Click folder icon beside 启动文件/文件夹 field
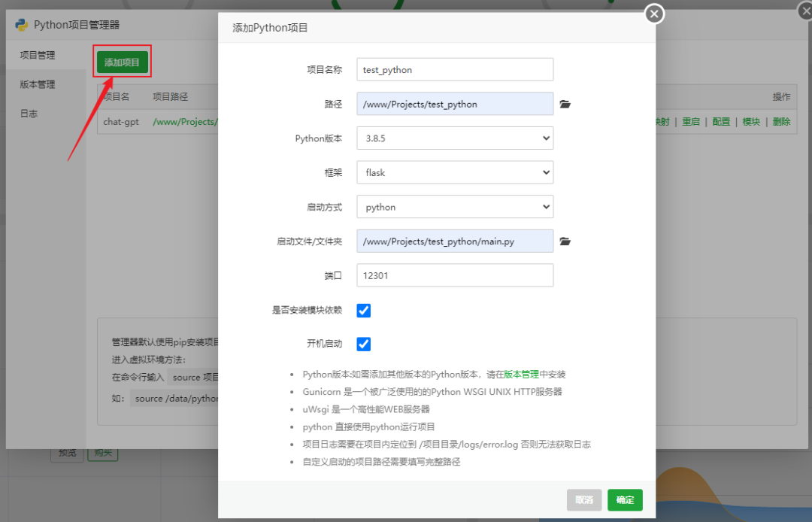Image resolution: width=812 pixels, height=522 pixels. click(565, 241)
